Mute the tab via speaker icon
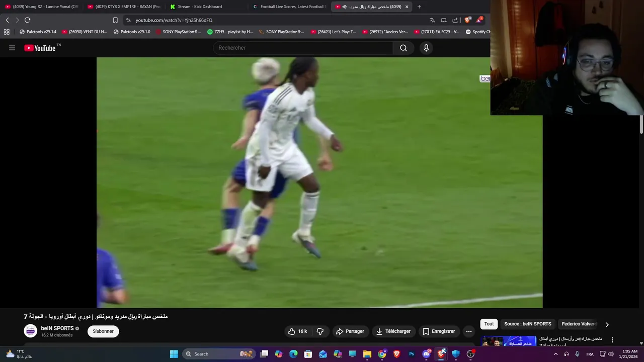Screen dimensions: 644x362 pos(344,7)
